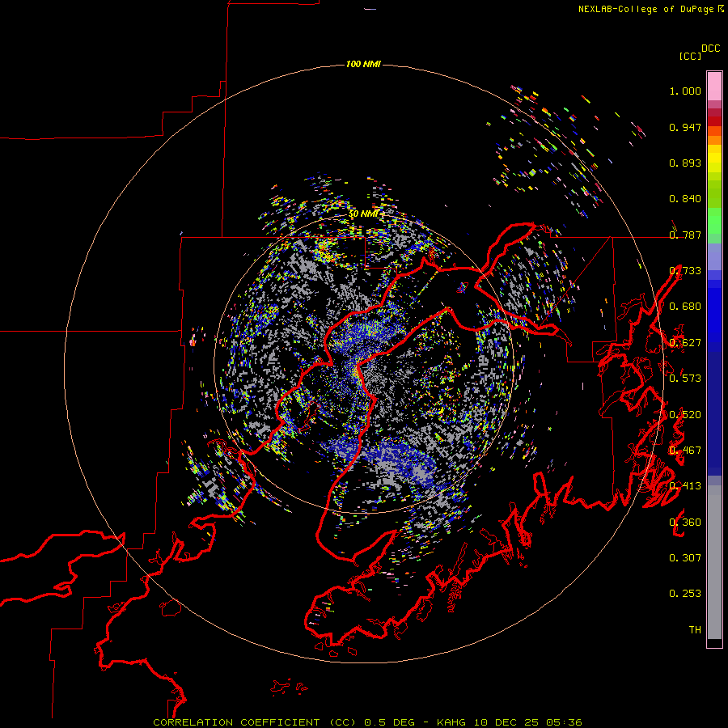The height and width of the screenshot is (728, 728).
Task: Select the 0.787 scale value
Action: pyautogui.click(x=685, y=235)
